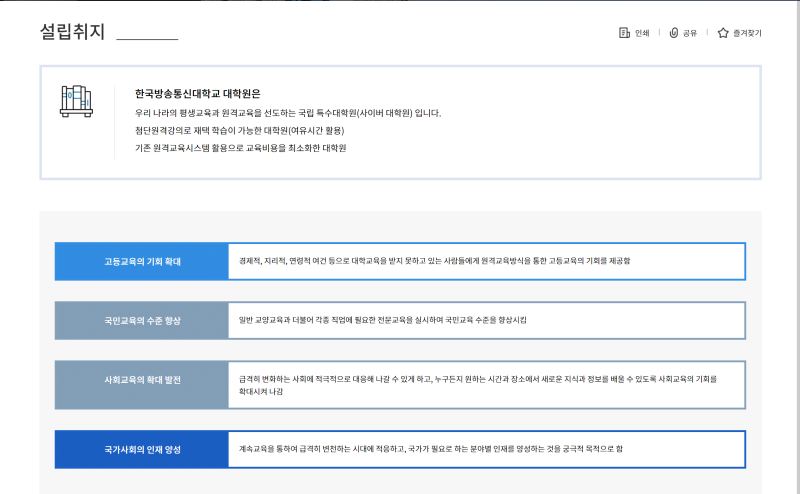
Task: Click the description starting with 계속교육을 통하여
Action: 430,449
